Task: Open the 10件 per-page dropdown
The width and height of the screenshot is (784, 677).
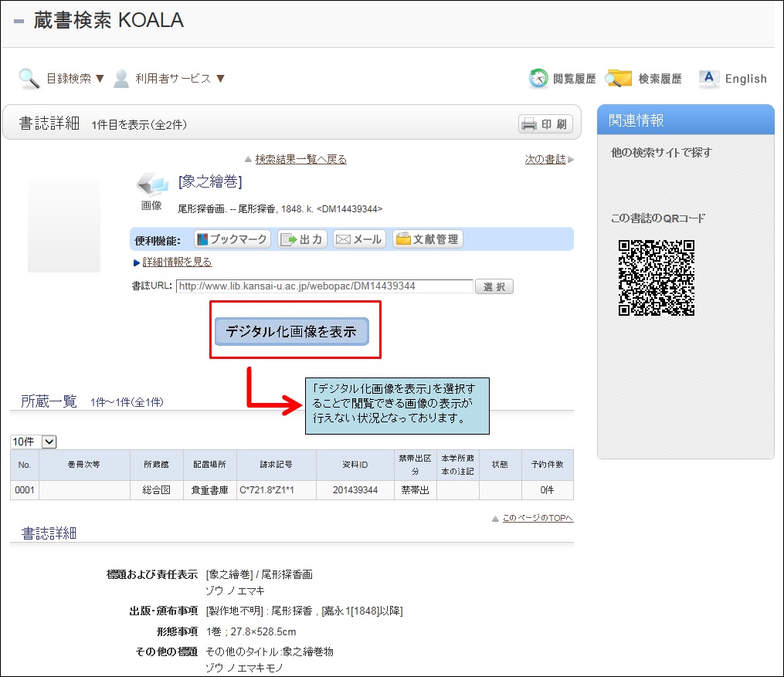Action: coord(34,442)
